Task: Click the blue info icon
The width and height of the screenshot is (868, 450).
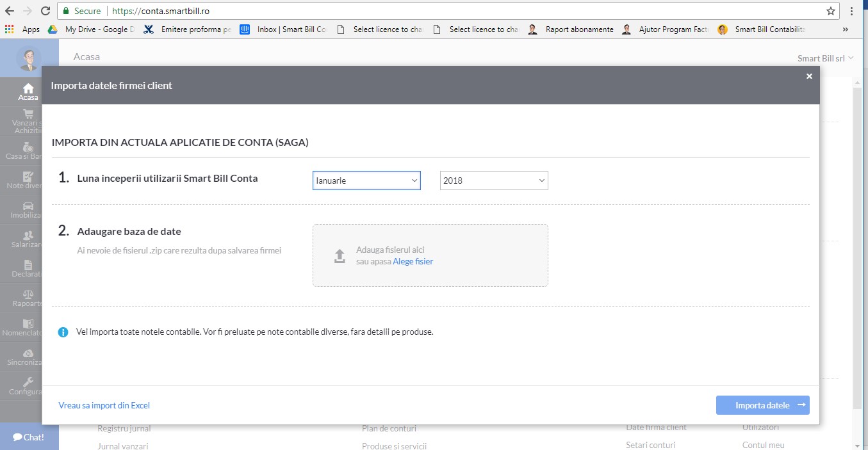Action: 63,332
